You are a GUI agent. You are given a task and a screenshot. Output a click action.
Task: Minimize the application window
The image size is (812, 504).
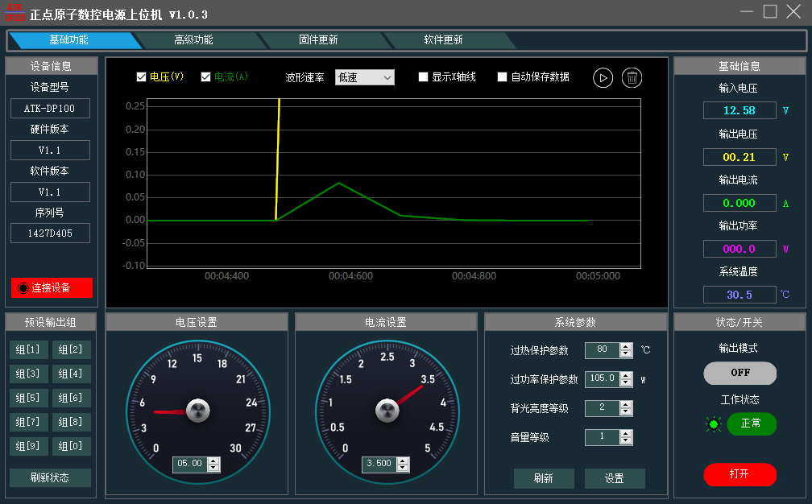pyautogui.click(x=747, y=11)
